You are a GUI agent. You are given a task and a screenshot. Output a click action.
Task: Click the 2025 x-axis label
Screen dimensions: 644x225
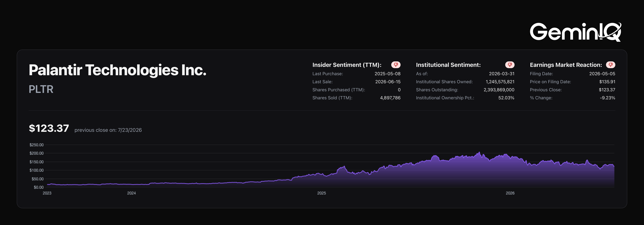click(321, 193)
